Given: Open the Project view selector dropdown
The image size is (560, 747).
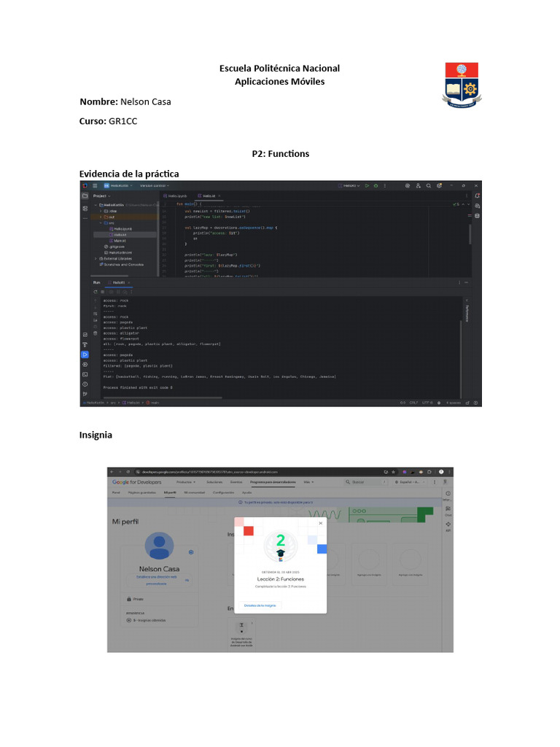Looking at the screenshot, I should coord(101,196).
